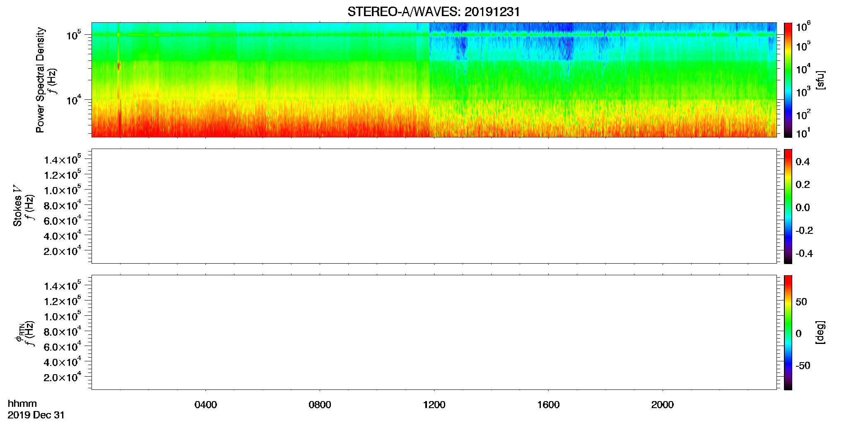Click the 1200 time axis label
This screenshot has width=868, height=447.
click(x=434, y=405)
